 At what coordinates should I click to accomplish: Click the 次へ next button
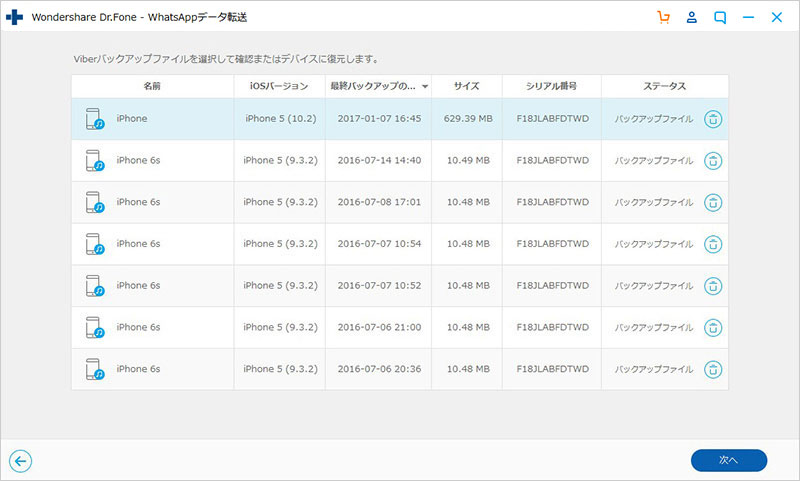click(x=729, y=460)
